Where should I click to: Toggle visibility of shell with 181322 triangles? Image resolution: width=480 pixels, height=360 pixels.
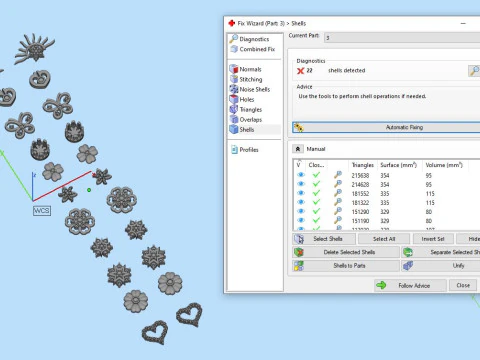click(x=301, y=202)
